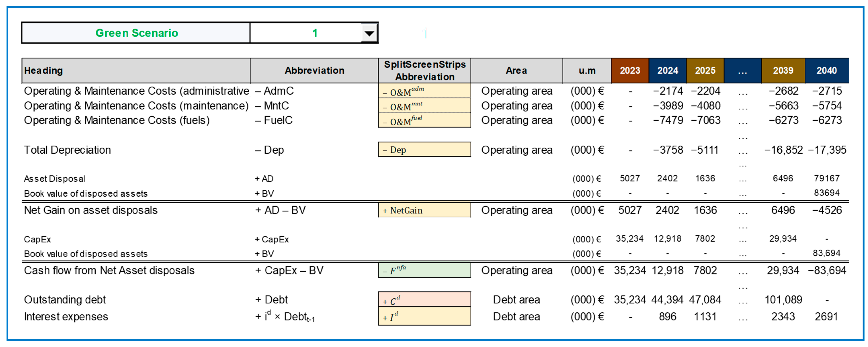The image size is (868, 347).
Task: Select the Interest expenses row heading
Action: (66, 317)
